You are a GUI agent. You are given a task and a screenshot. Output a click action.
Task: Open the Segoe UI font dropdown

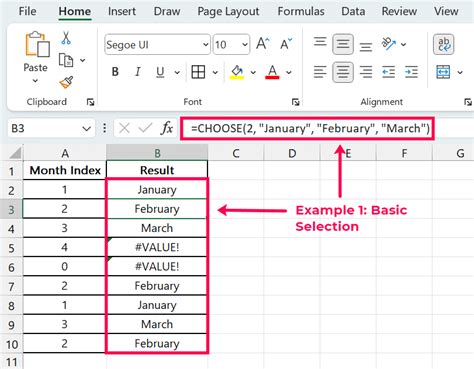(205, 44)
